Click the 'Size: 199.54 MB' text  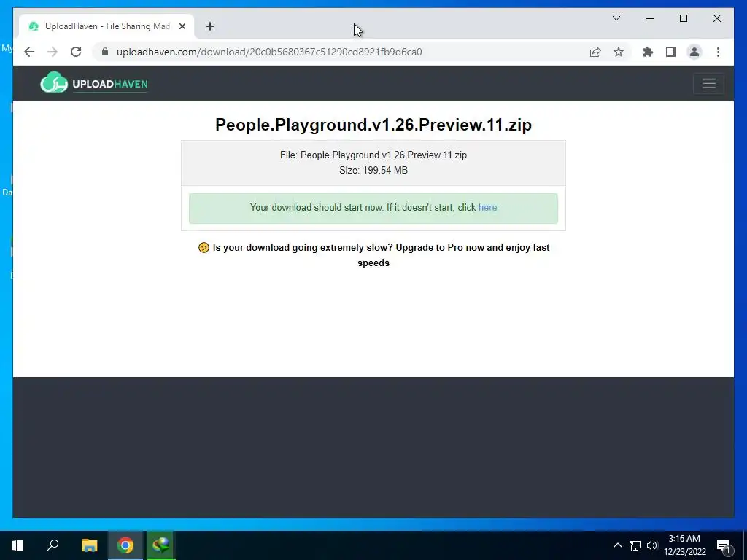[x=373, y=171]
